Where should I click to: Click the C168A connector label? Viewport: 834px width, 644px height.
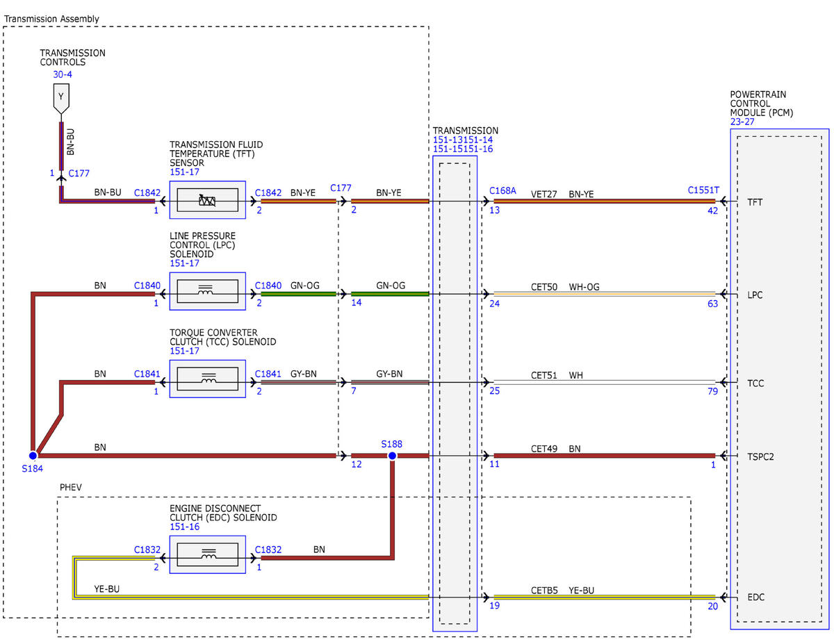tap(502, 190)
